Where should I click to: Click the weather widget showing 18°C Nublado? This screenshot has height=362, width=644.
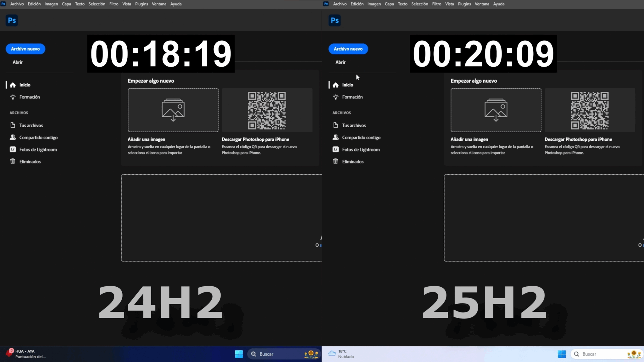(x=341, y=354)
